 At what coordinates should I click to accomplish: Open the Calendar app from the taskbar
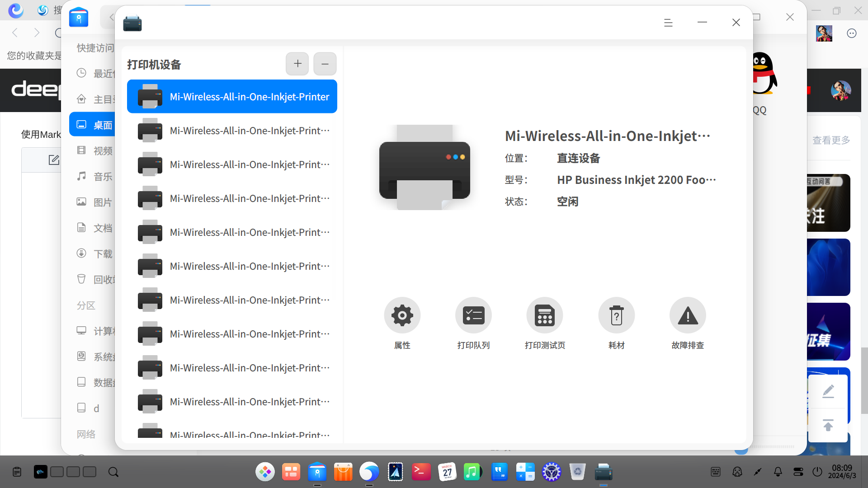[447, 471]
